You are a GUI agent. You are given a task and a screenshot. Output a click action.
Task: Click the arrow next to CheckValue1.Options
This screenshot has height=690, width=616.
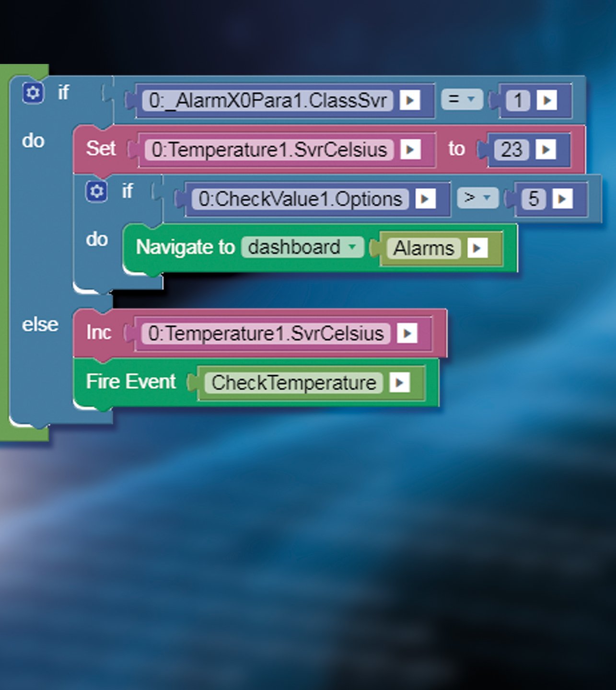[x=426, y=199]
